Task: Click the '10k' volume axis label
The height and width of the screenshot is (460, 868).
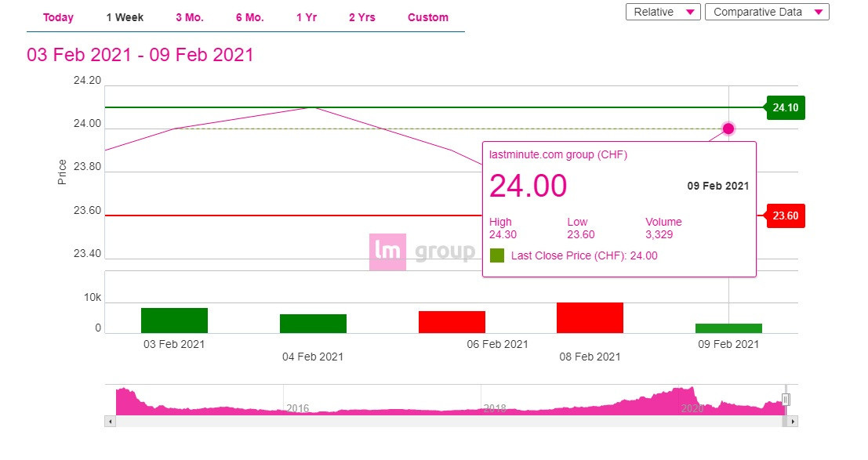Action: (93, 298)
